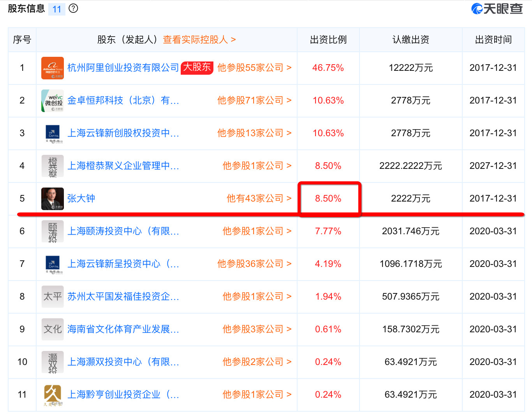The image size is (532, 414).
Task: Click the 颐涛投 logo icon in row 6
Action: 53,231
